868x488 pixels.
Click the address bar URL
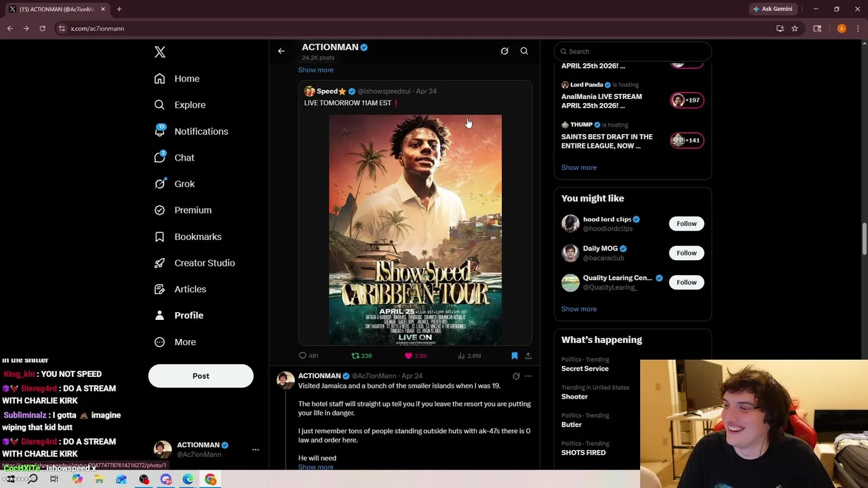[x=97, y=28]
